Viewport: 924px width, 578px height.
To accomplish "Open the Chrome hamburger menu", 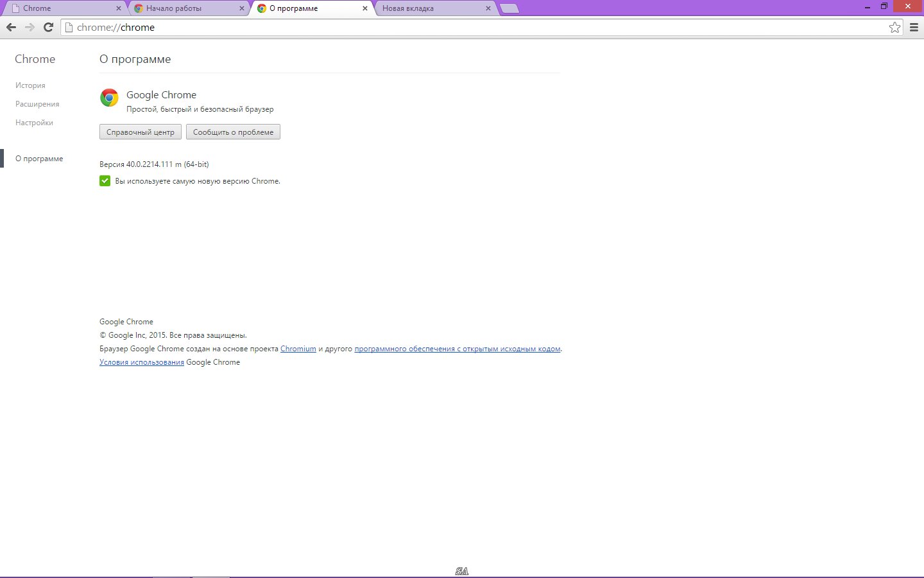I will coord(914,27).
